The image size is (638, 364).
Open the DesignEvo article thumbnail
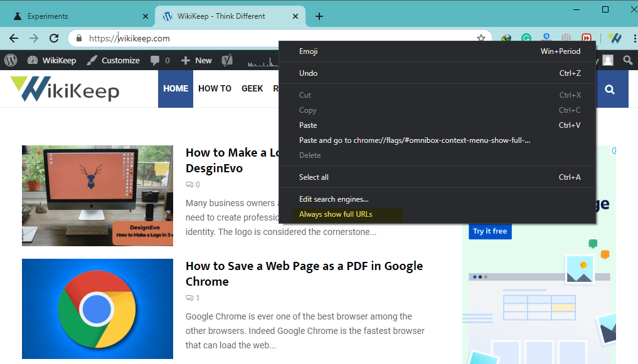point(98,196)
